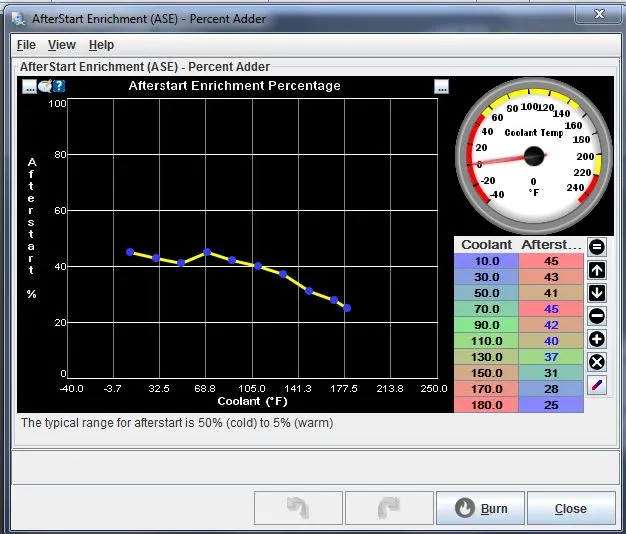Click the X multiply/scale icon
Screen dimensions: 626x534
pos(597,362)
